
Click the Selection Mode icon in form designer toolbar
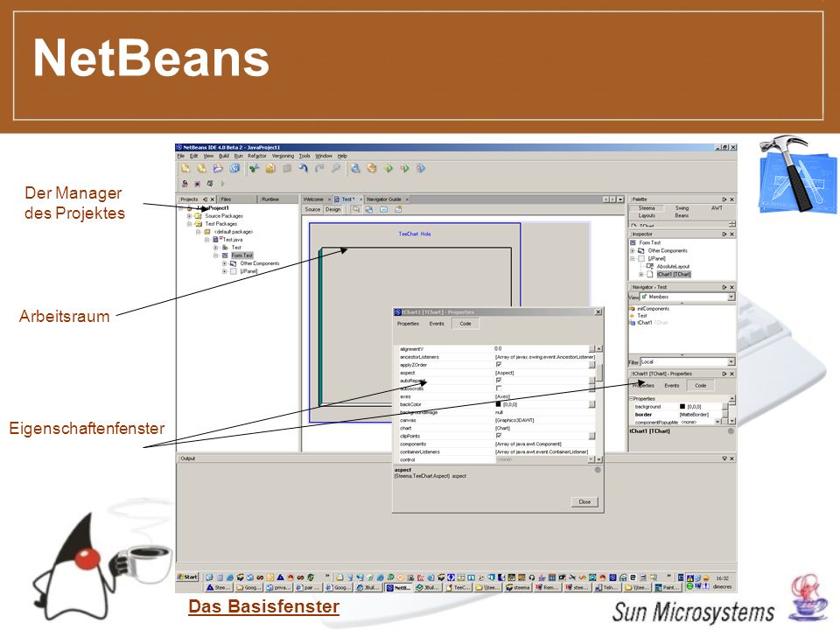(x=356, y=209)
